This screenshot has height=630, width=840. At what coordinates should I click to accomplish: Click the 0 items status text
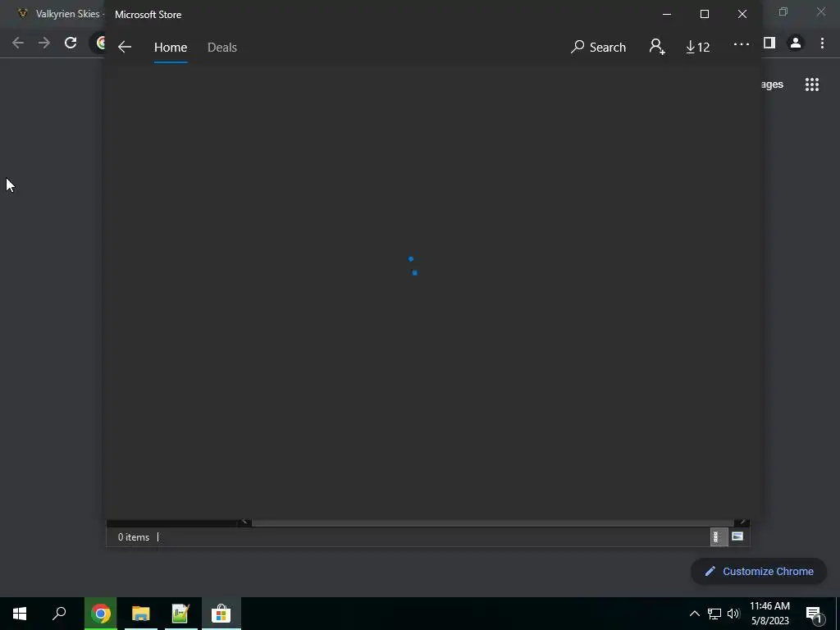click(134, 536)
